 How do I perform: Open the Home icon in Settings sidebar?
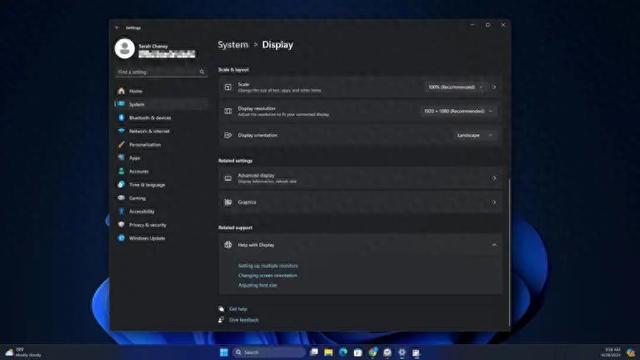(x=121, y=91)
